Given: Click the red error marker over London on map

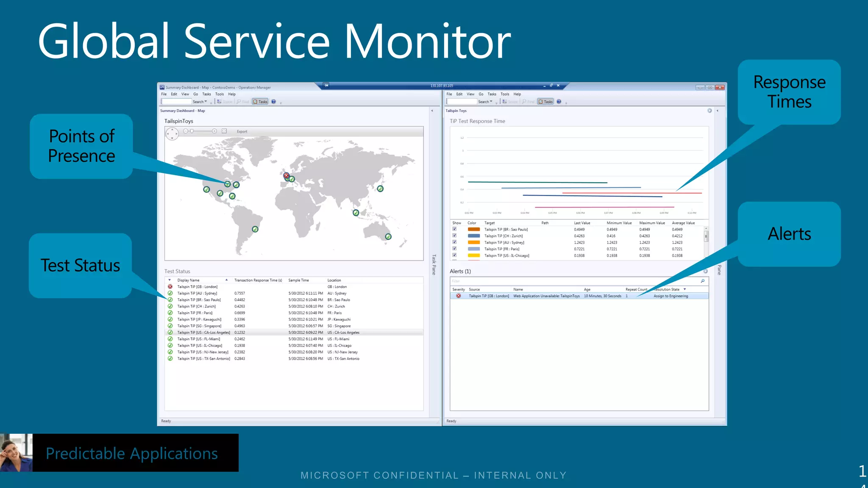Looking at the screenshot, I should pos(286,175).
